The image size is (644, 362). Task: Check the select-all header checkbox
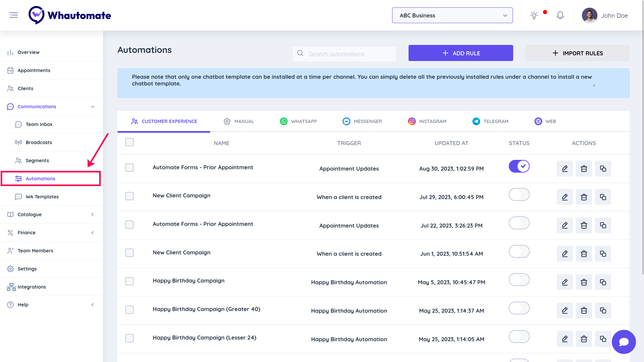pyautogui.click(x=129, y=142)
